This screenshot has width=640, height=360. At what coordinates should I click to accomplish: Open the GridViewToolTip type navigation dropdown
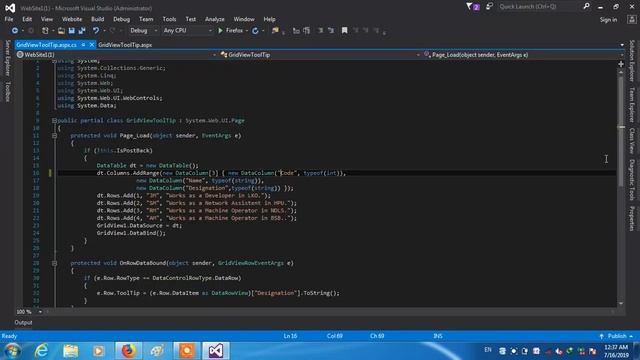320,55
